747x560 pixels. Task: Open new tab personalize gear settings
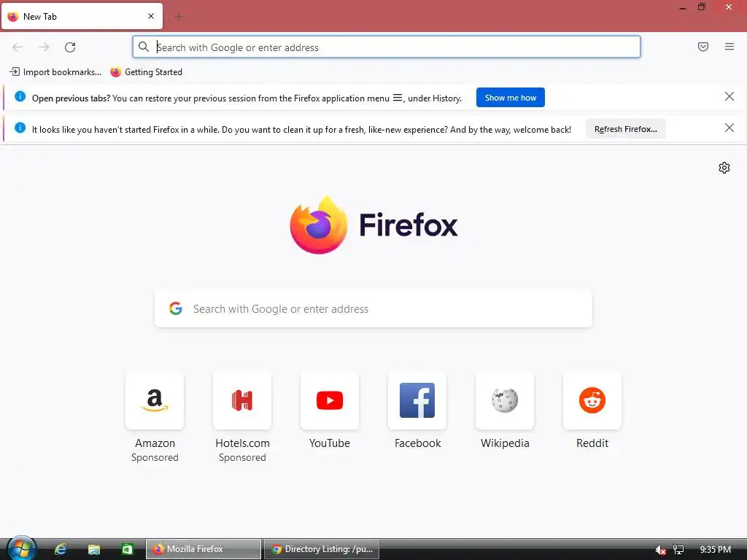[x=724, y=168]
